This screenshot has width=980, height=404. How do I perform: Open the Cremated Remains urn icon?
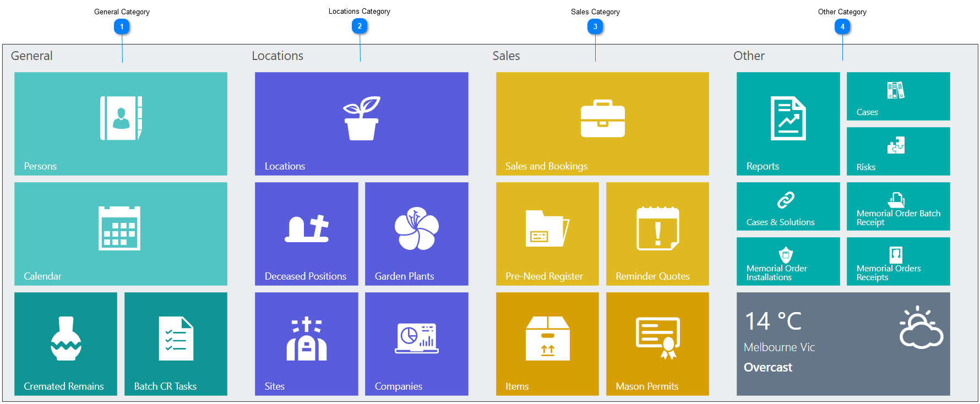66,339
